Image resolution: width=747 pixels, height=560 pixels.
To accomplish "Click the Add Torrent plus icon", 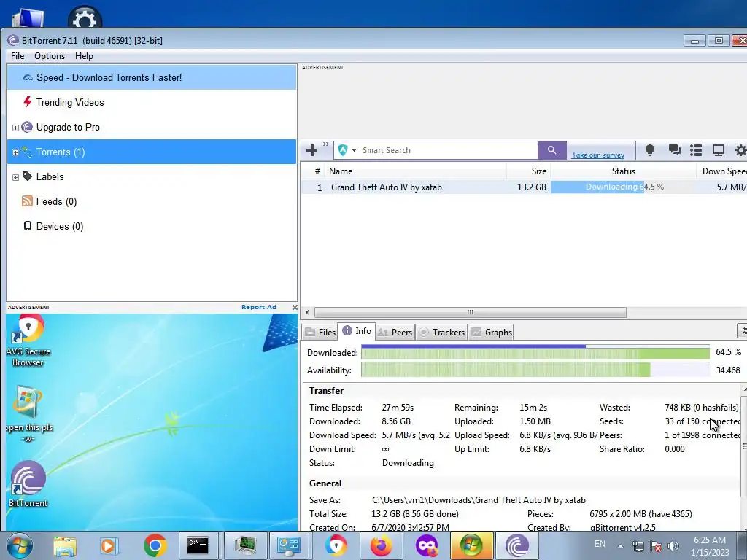I will click(x=311, y=150).
